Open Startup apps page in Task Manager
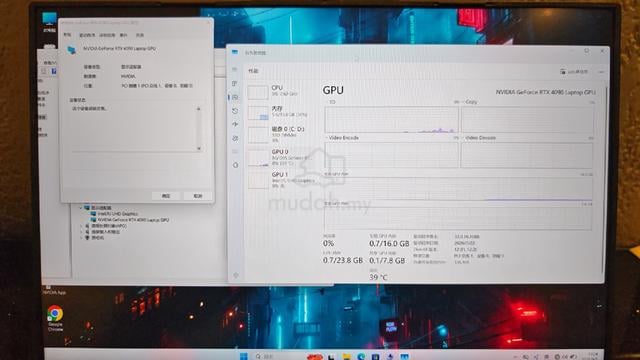 click(235, 124)
